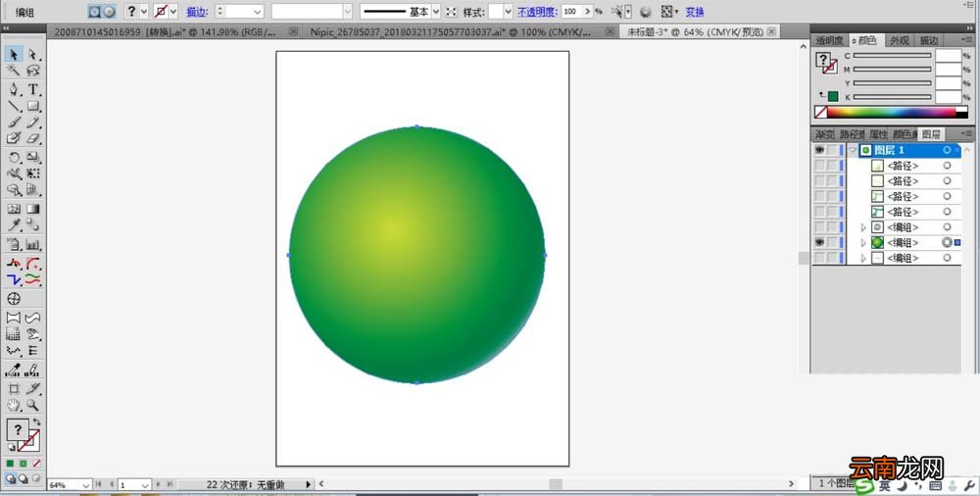Screen dimensions: 980x496
Task: Select the Pencil tool
Action: pyautogui.click(x=33, y=123)
